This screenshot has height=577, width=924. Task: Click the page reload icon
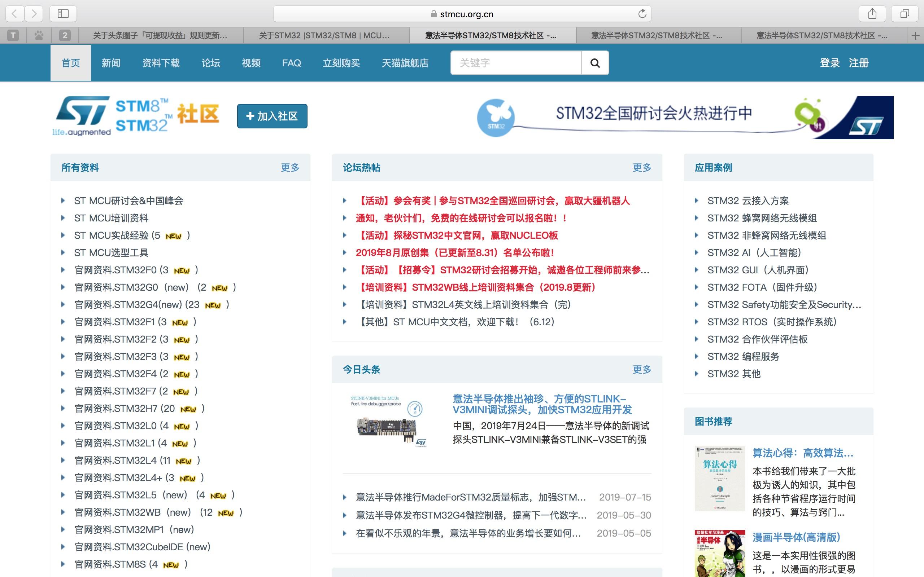(x=642, y=14)
